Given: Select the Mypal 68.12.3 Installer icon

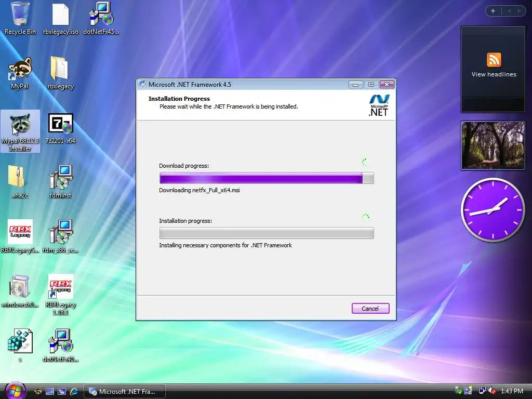Looking at the screenshot, I should coord(20,131).
